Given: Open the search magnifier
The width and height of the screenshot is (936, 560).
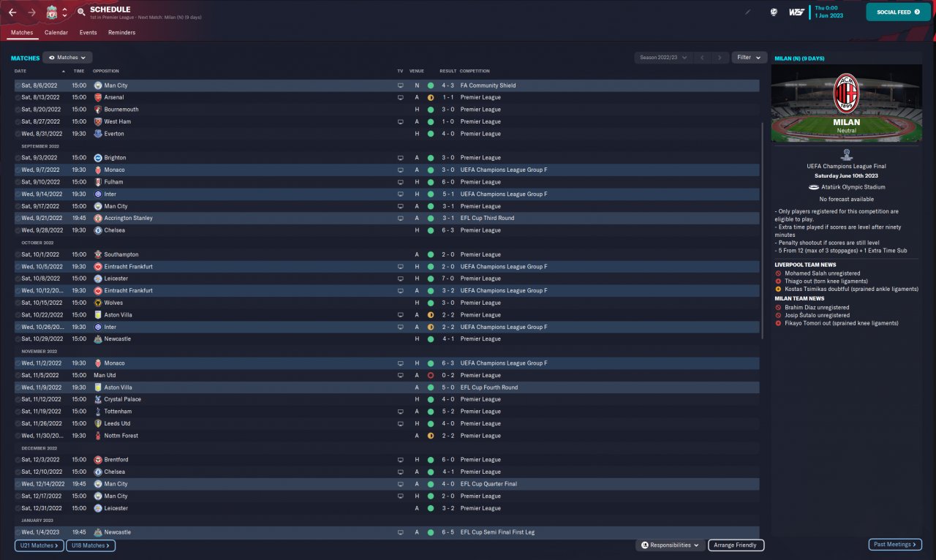Looking at the screenshot, I should [x=80, y=12].
